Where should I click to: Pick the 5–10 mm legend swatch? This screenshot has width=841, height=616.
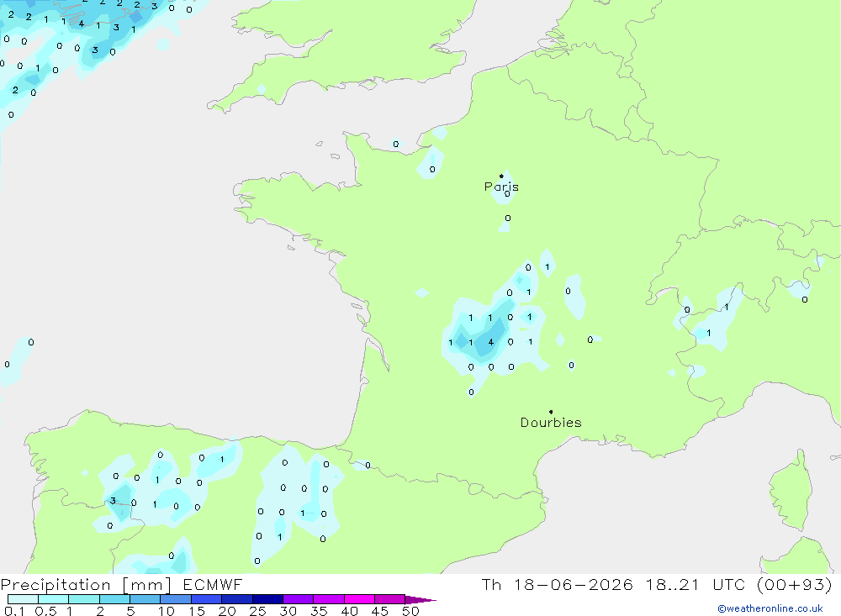(x=145, y=599)
